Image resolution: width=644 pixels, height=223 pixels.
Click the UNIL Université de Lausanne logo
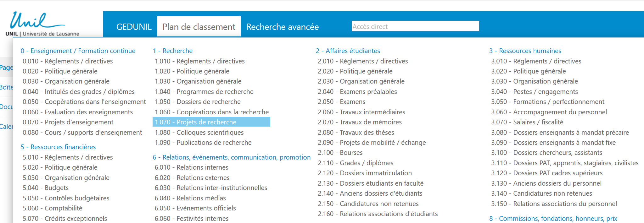tap(42, 24)
